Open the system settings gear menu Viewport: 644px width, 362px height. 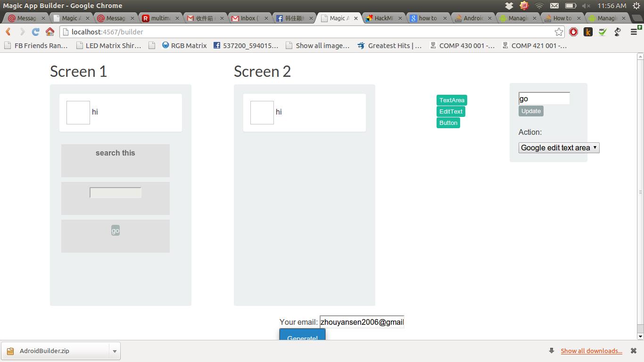(636, 6)
